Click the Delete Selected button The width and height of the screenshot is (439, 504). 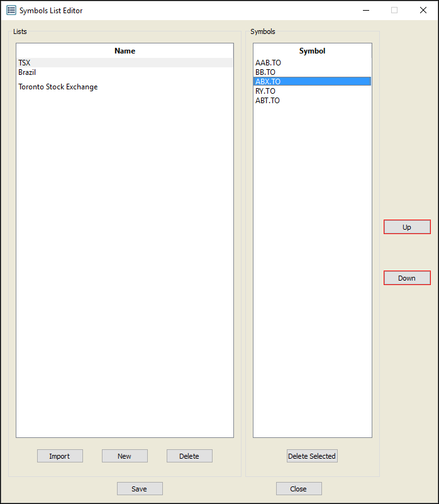(312, 456)
